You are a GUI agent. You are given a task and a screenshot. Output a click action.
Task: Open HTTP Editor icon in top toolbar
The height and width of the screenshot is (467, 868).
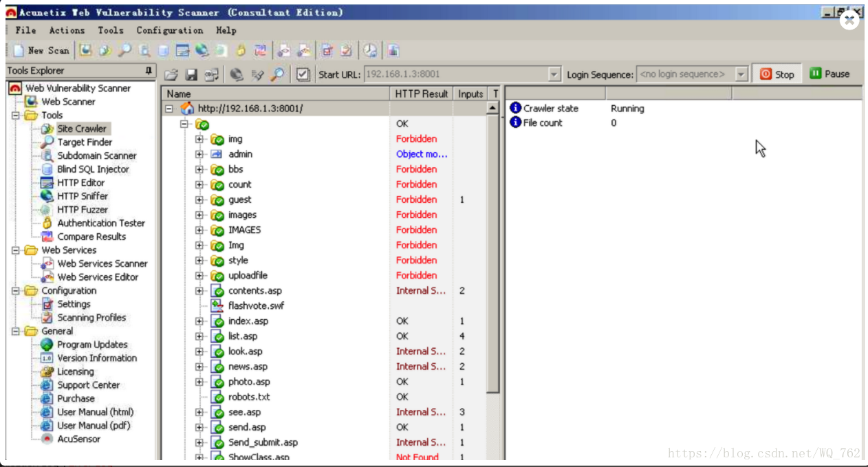(x=182, y=50)
